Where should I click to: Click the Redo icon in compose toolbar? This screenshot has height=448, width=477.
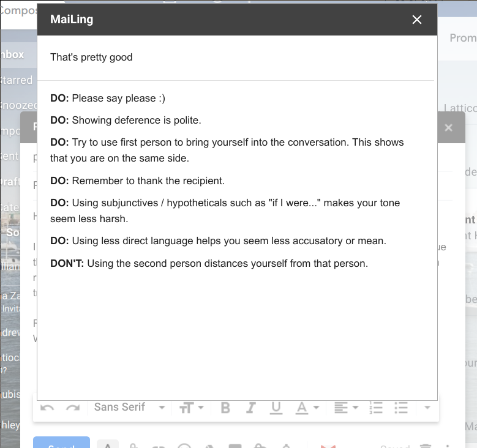click(73, 408)
